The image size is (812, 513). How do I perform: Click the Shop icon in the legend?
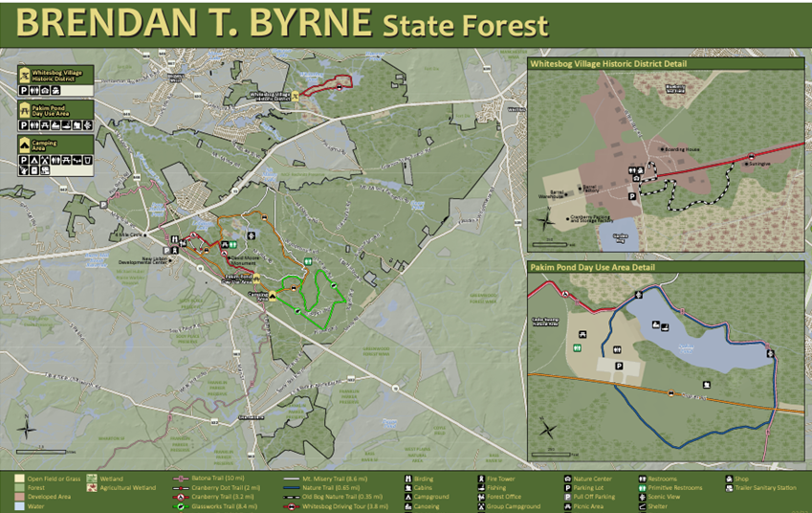731,478
